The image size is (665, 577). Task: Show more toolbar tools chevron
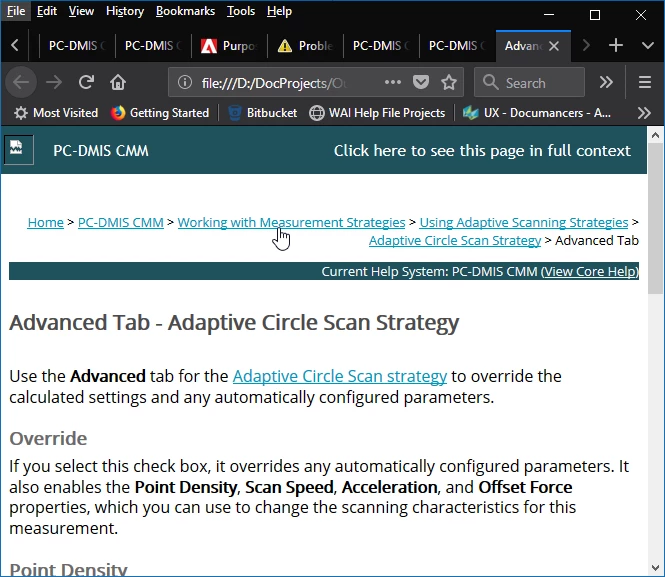[606, 82]
